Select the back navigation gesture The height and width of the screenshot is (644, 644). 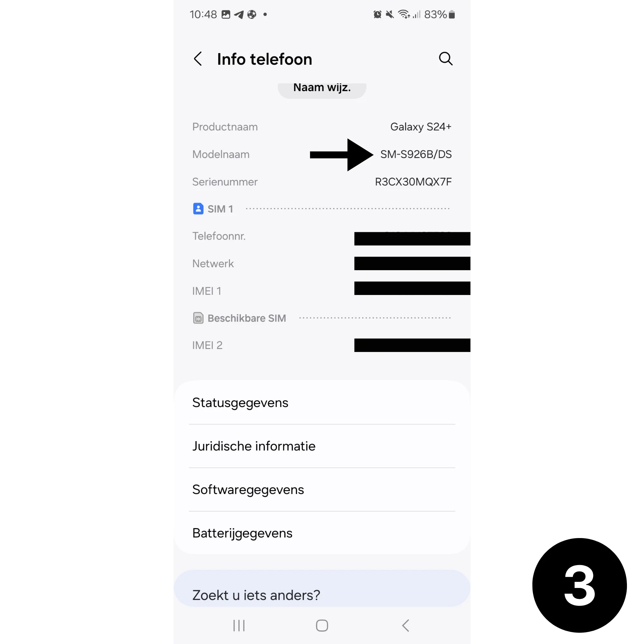pyautogui.click(x=407, y=625)
